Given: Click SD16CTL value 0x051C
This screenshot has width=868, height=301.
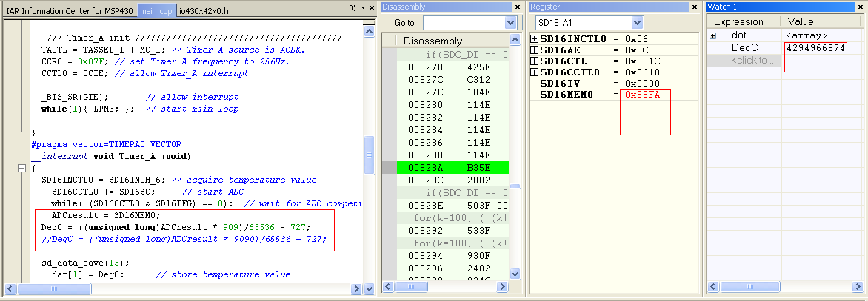Looking at the screenshot, I should [642, 61].
